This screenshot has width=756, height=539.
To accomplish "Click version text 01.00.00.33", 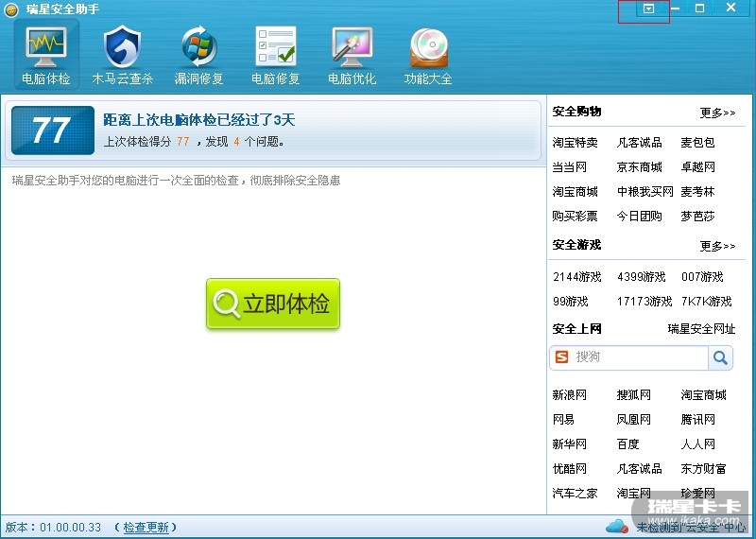I will [x=70, y=527].
